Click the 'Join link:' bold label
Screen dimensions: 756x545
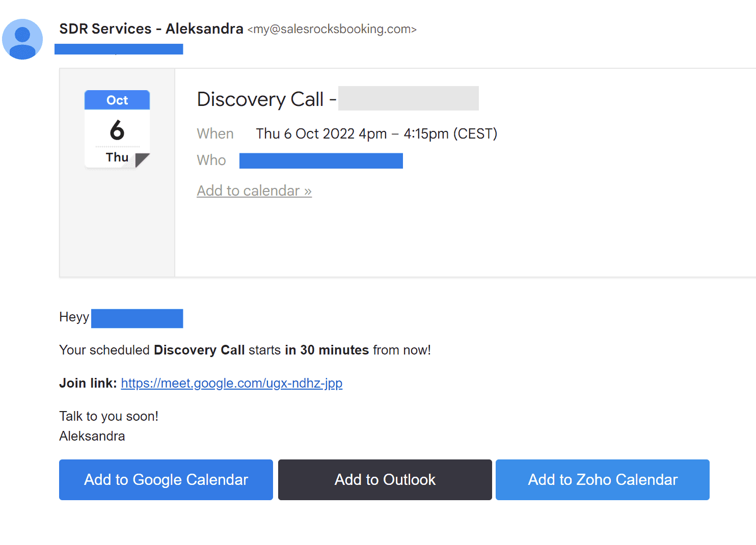(x=88, y=383)
